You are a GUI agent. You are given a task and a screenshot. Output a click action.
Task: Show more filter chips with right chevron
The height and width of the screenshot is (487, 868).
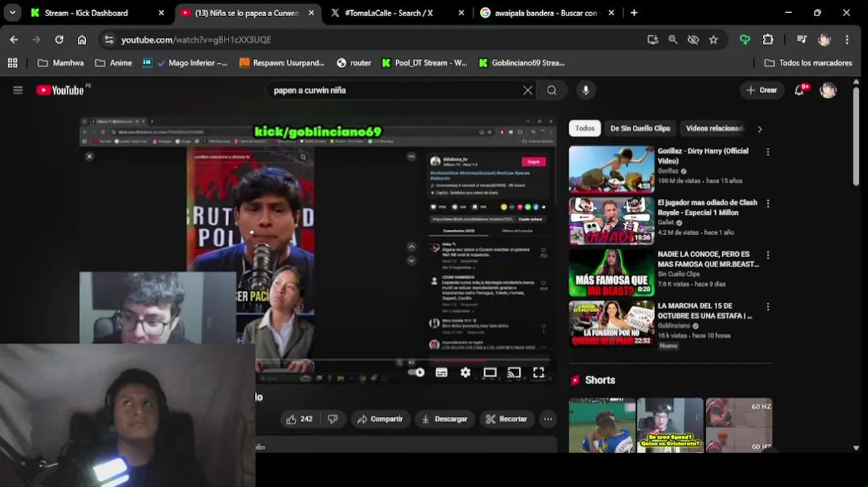pos(759,129)
